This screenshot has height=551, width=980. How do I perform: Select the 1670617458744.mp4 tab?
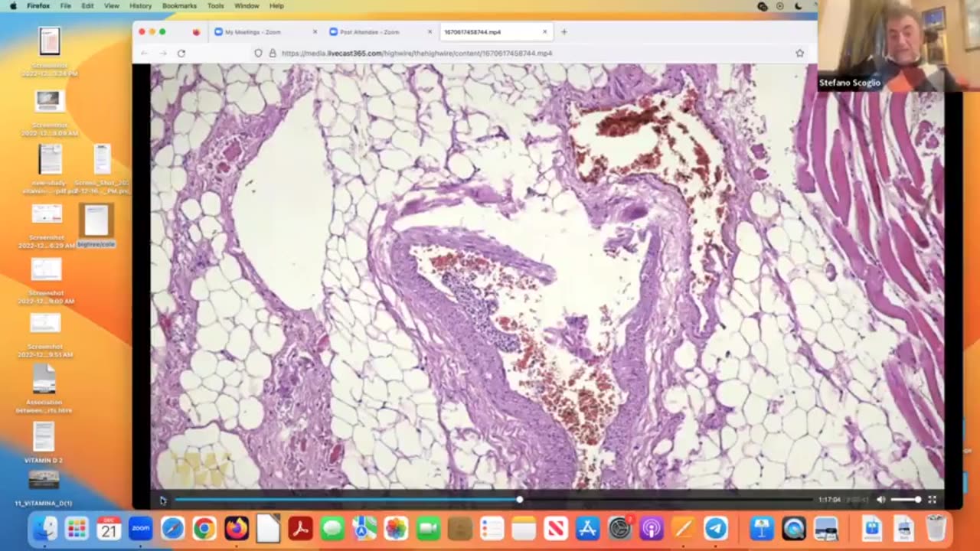tap(495, 32)
